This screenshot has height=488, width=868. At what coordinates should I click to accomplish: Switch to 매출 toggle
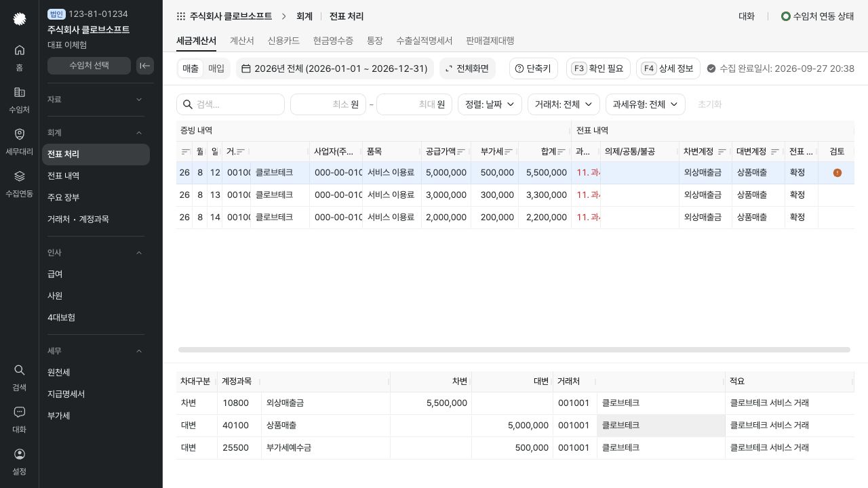[191, 68]
